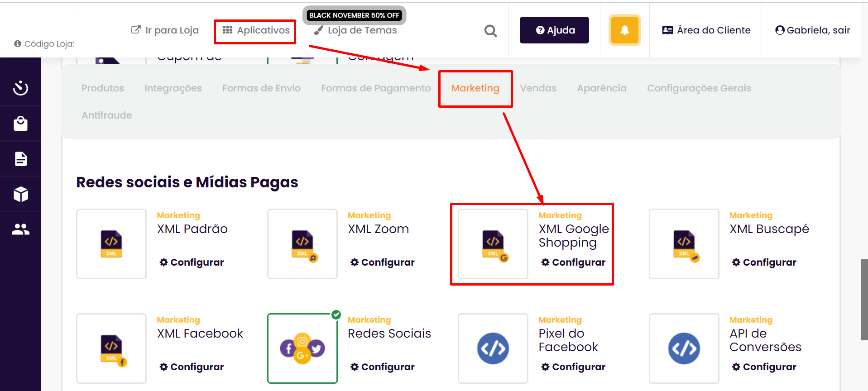Click the Ajuda help button
The image size is (868, 391).
coord(554,30)
